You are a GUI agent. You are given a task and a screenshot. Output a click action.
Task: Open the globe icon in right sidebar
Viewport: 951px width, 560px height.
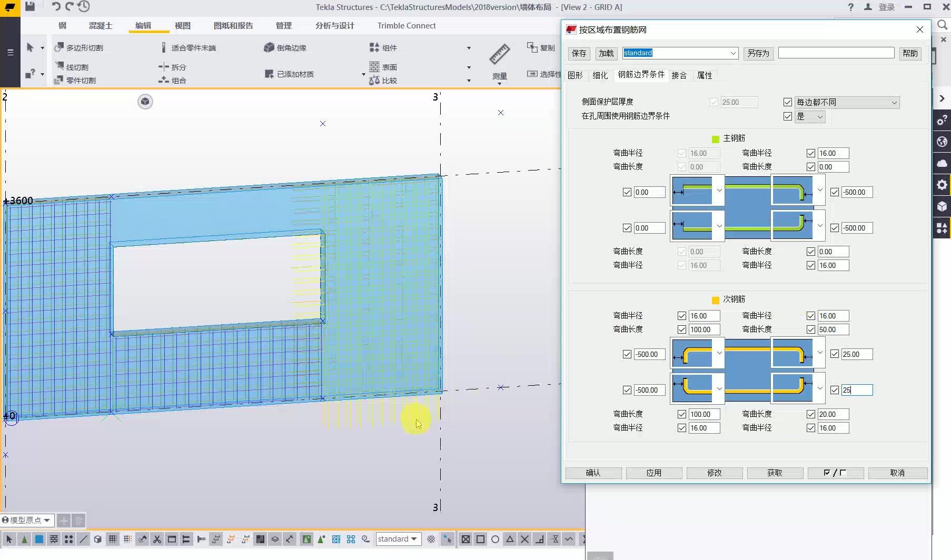click(x=942, y=142)
